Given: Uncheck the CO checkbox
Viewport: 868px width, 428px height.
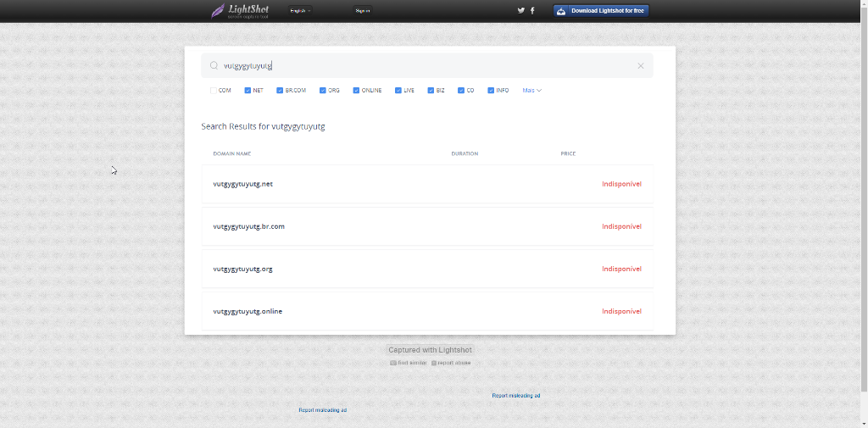Looking at the screenshot, I should coord(460,90).
